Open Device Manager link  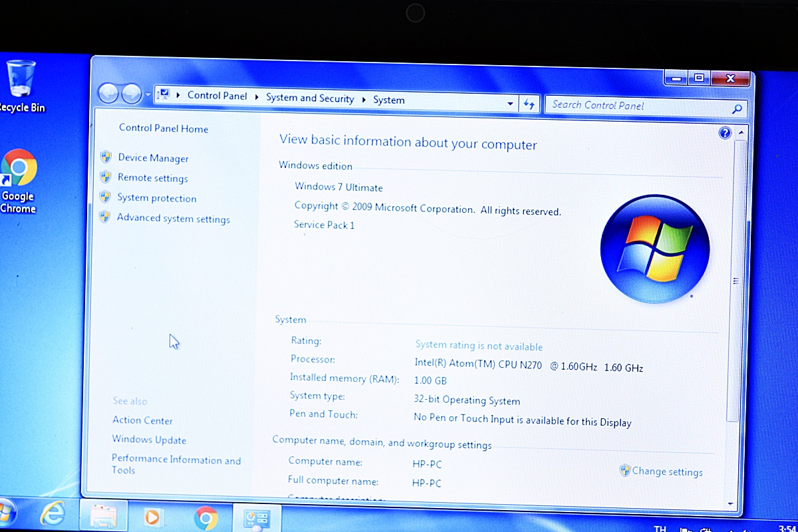point(153,158)
